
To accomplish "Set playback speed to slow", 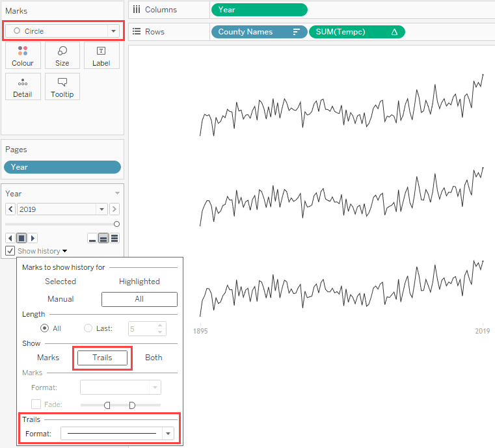I will 92,239.
